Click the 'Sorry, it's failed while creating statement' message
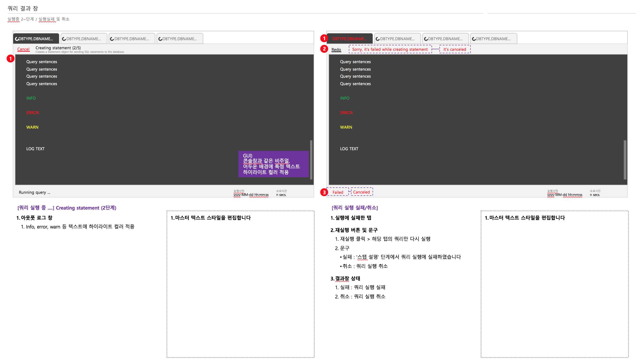The width and height of the screenshot is (644, 362). tap(390, 49)
